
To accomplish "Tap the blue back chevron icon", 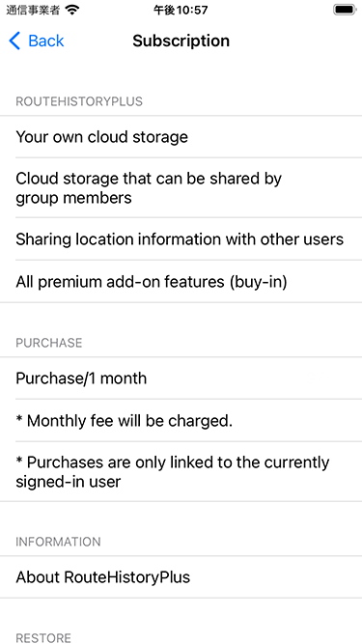I will [x=14, y=42].
